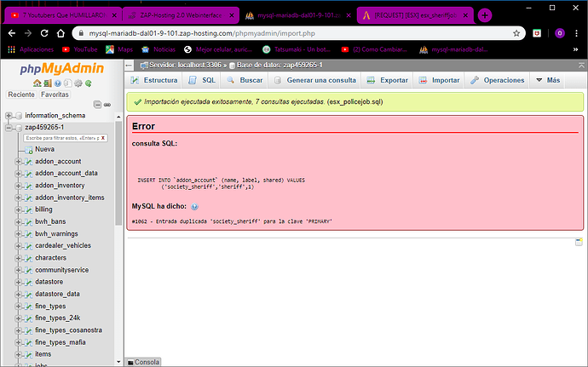Open the Más dropdown menu
Screen dimensions: 588x367
point(548,80)
